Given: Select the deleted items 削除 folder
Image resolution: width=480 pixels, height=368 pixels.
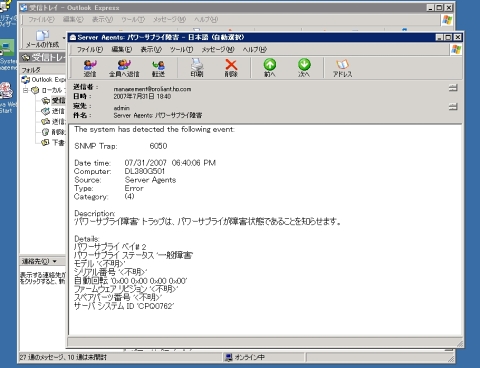Looking at the screenshot, I should pos(46,132).
